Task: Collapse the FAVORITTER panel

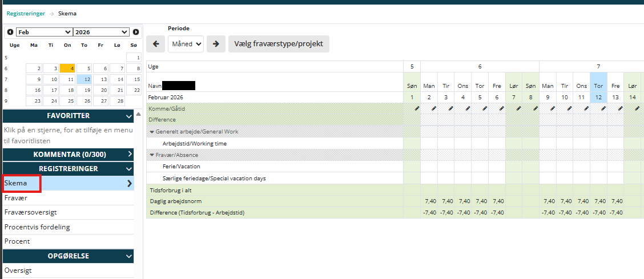Action: (129, 116)
